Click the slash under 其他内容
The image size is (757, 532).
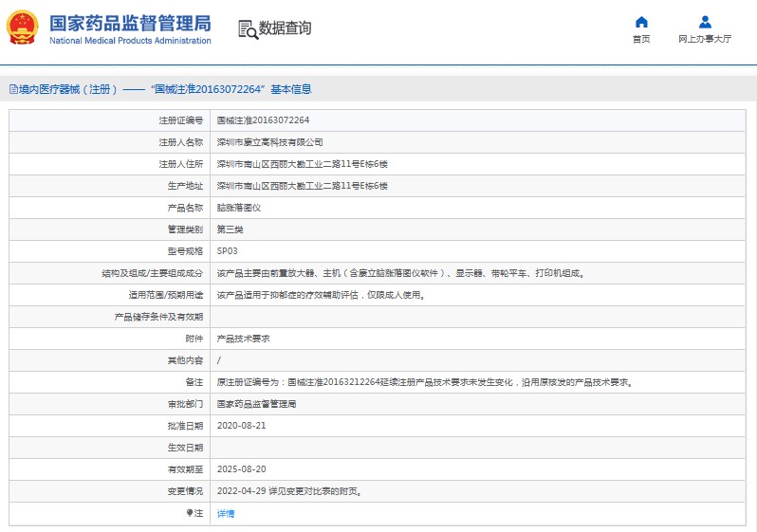point(219,360)
